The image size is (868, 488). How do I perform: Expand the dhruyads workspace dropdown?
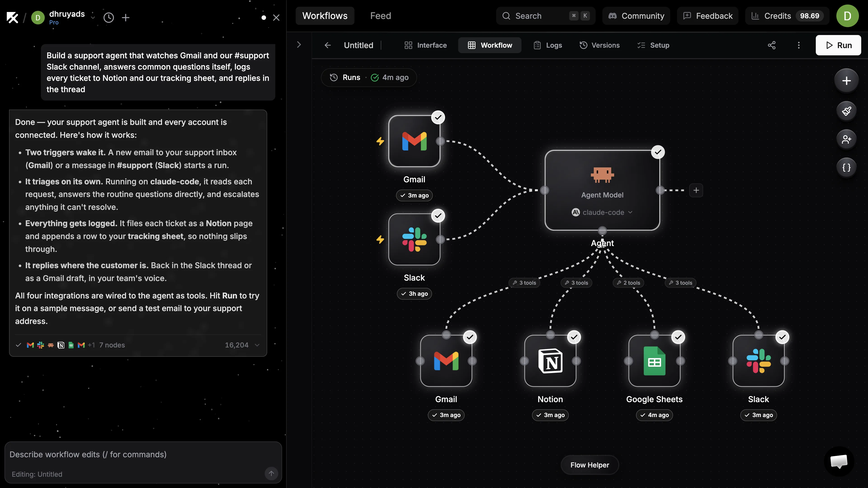coord(93,18)
